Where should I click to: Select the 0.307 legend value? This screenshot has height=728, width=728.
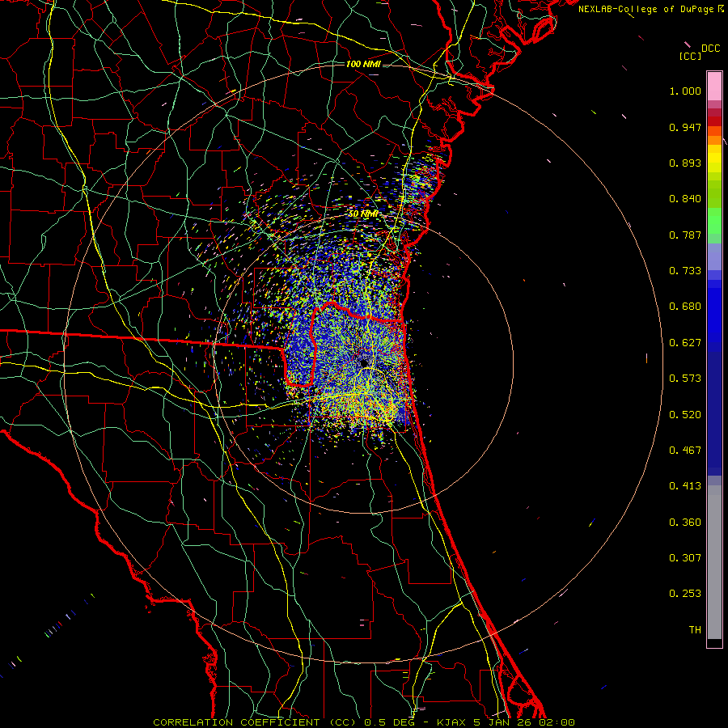[685, 558]
